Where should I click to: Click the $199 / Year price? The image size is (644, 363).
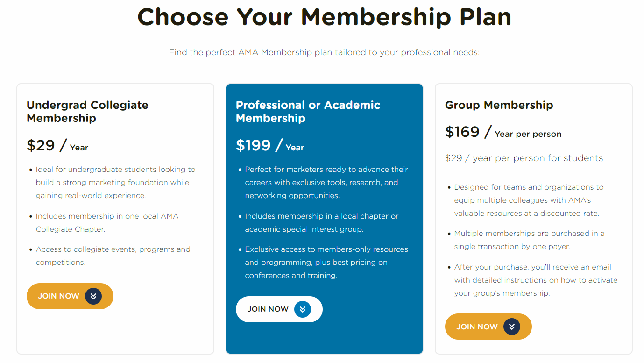pos(269,146)
